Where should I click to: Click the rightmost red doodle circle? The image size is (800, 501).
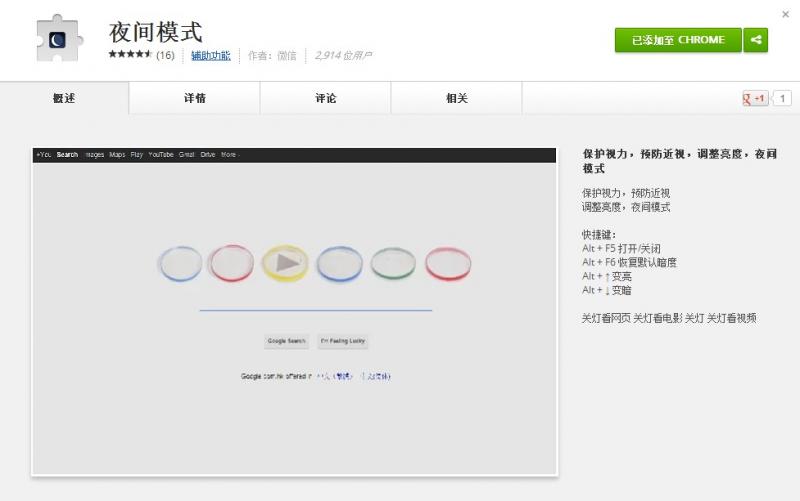click(447, 263)
